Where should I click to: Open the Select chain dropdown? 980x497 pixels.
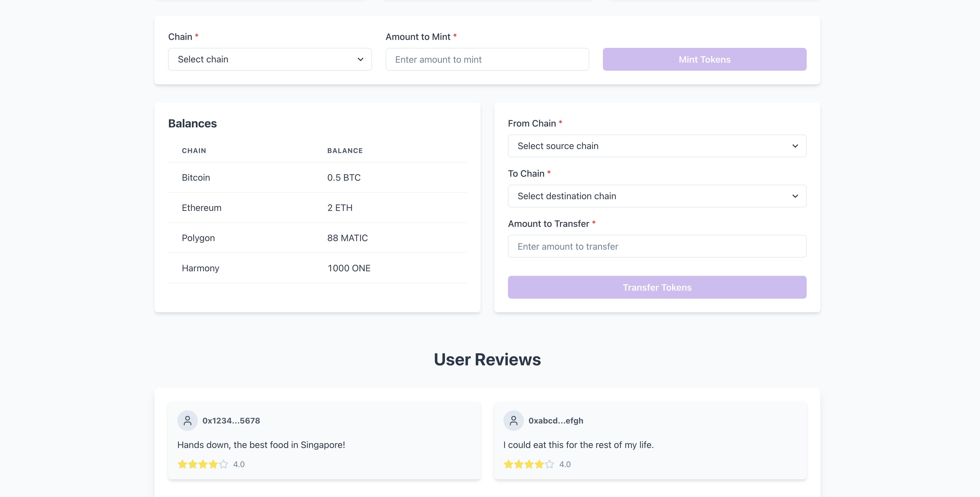point(270,59)
